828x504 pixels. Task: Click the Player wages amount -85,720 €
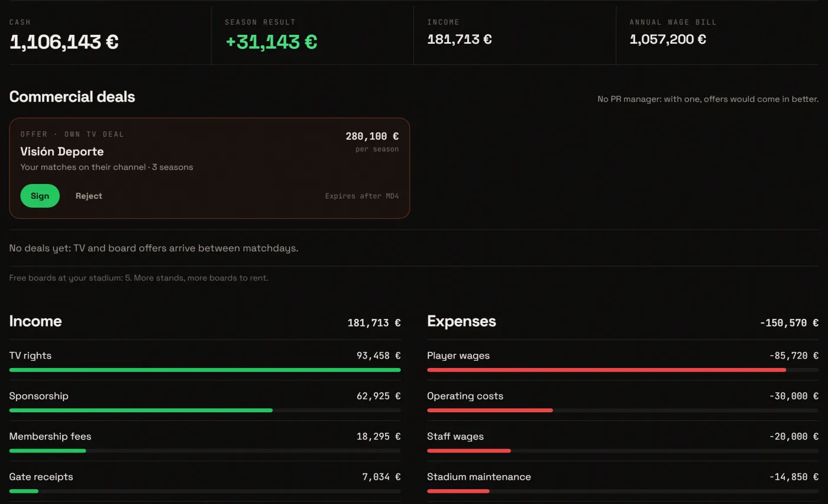click(794, 356)
